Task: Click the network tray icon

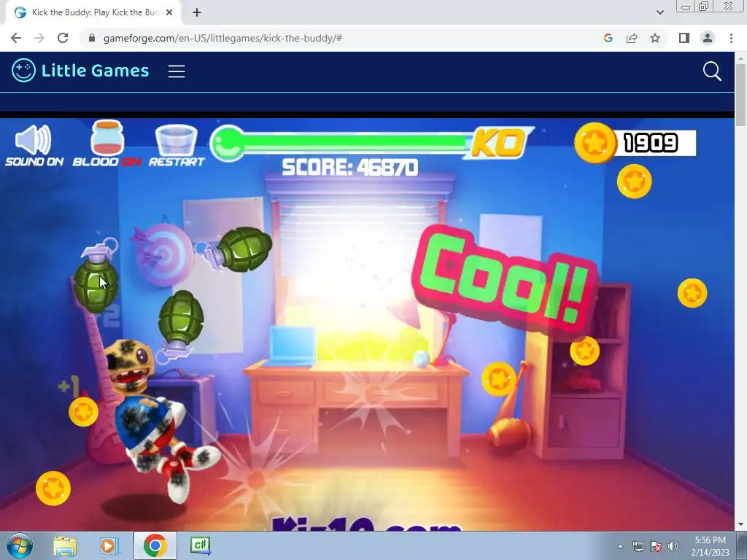Action: (638, 546)
